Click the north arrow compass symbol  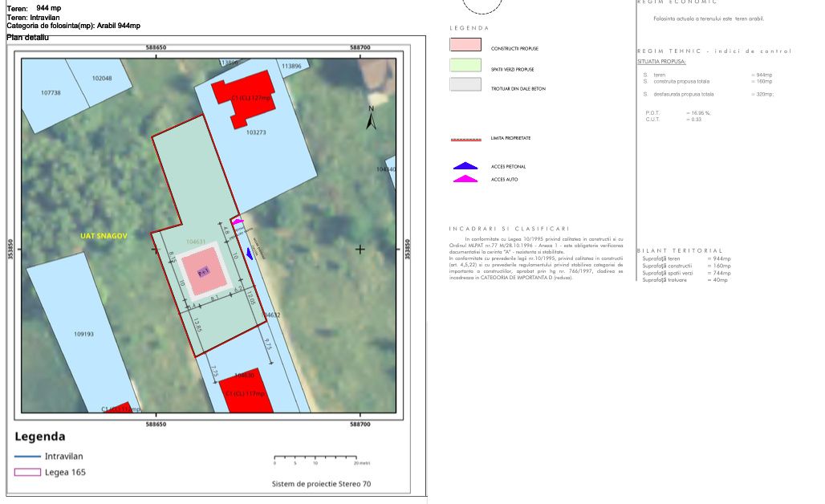point(371,118)
